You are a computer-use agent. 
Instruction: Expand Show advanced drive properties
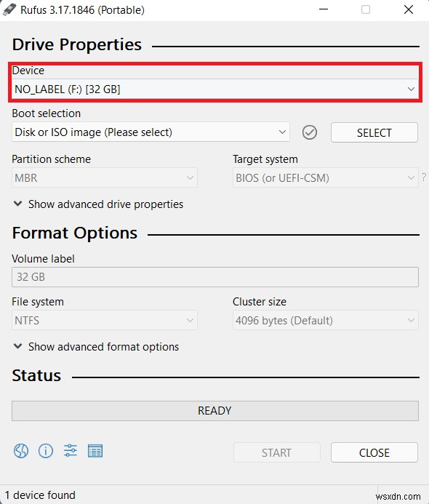[98, 204]
